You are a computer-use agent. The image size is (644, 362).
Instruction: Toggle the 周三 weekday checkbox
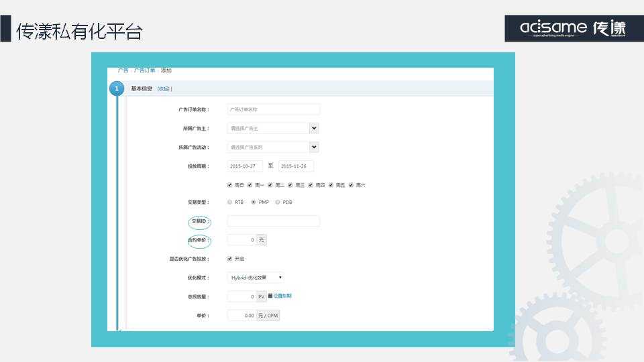click(290, 185)
